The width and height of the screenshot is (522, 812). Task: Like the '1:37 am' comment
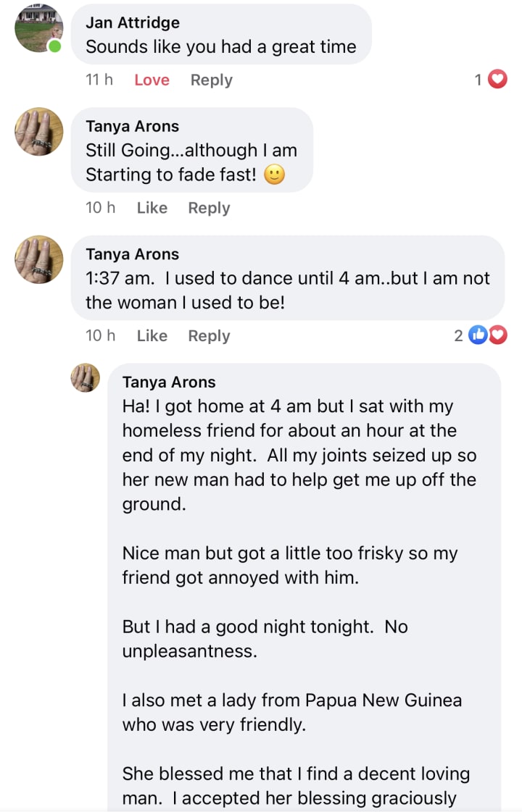coord(152,336)
